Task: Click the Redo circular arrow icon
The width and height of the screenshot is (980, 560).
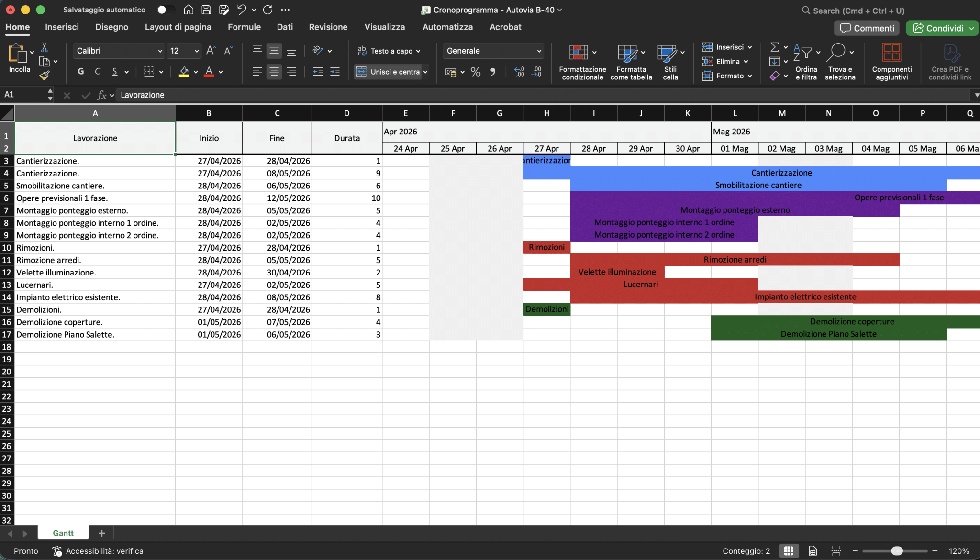Action: click(268, 10)
